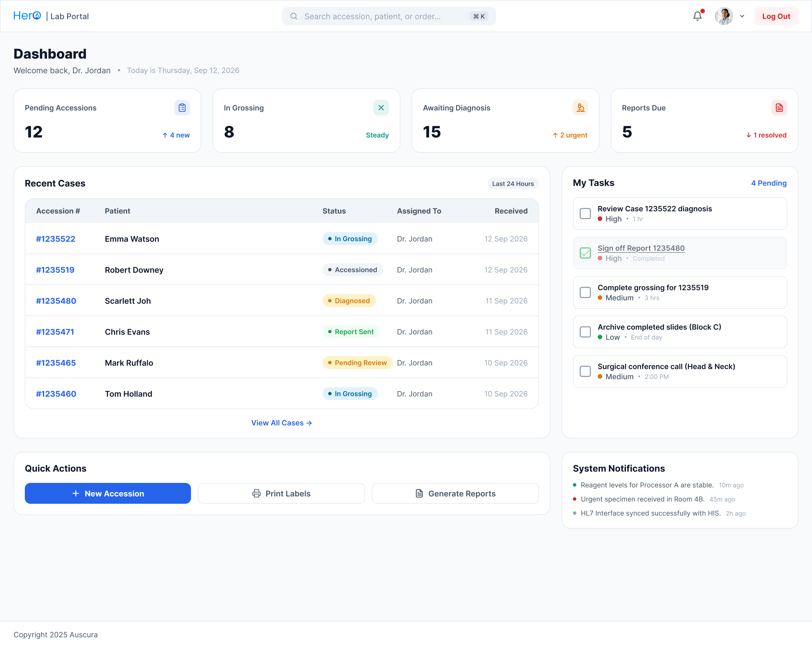Click the plus icon on New Accession
Screen dimensions: 812x648
[76, 493]
